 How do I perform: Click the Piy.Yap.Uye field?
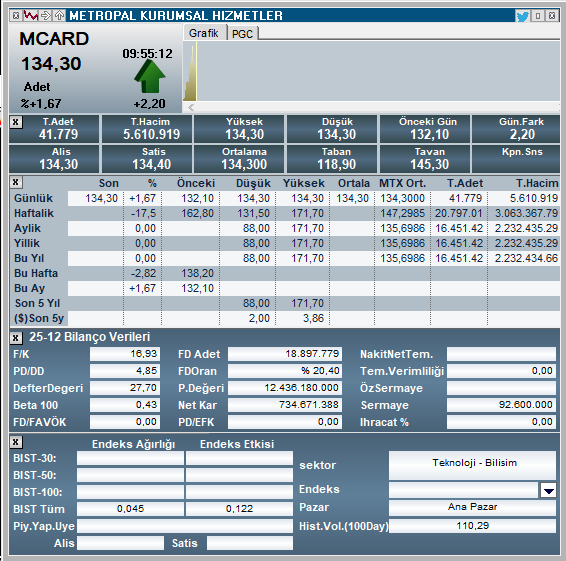[185, 526]
